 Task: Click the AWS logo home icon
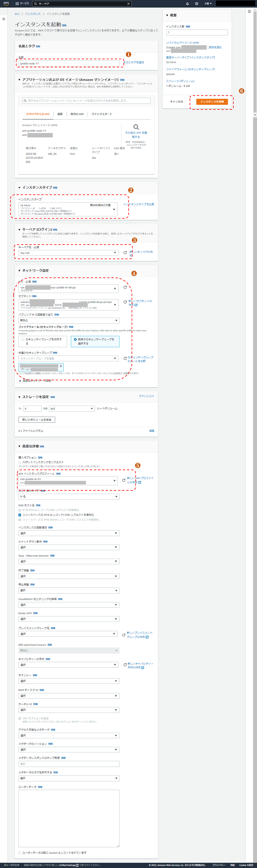6,3
